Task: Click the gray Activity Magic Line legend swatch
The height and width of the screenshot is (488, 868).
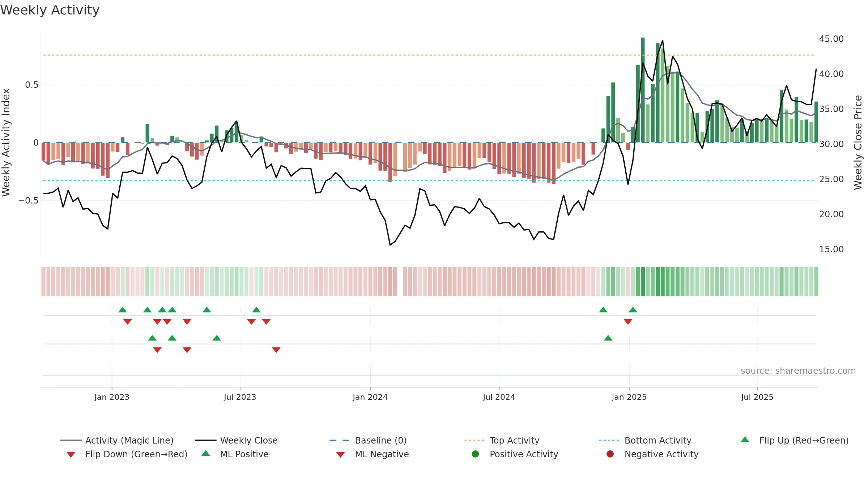Action: point(71,440)
